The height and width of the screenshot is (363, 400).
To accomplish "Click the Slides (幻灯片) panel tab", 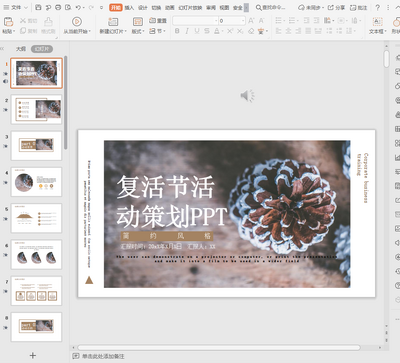I will pyautogui.click(x=42, y=49).
